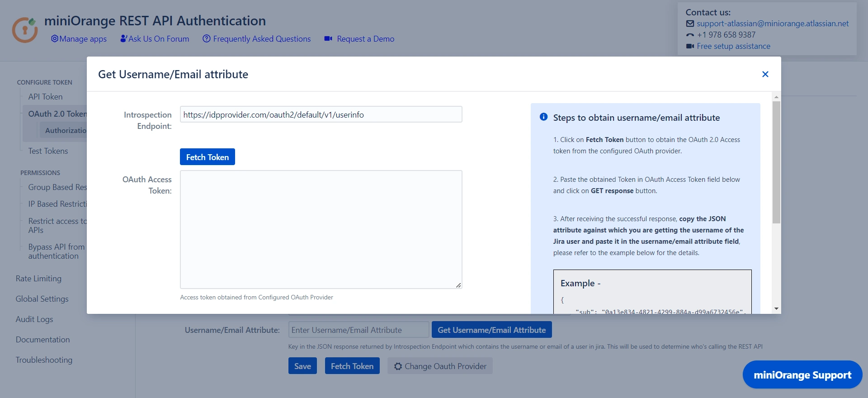
Task: Open Manage apps link
Action: pyautogui.click(x=83, y=39)
